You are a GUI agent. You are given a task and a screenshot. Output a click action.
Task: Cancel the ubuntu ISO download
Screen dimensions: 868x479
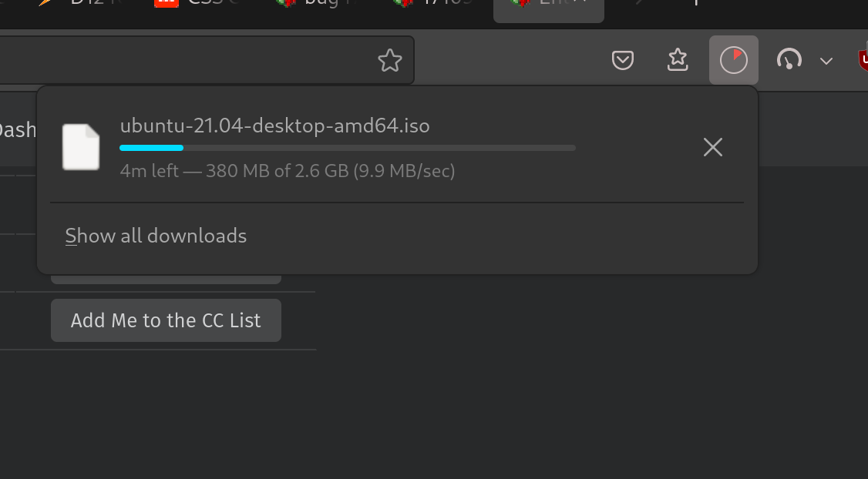click(713, 147)
